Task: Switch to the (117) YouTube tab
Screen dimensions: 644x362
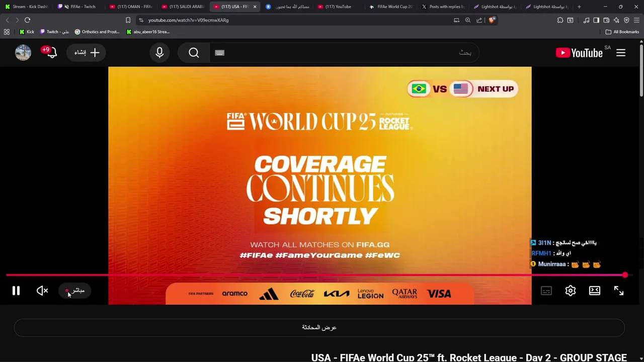Action: (339, 7)
